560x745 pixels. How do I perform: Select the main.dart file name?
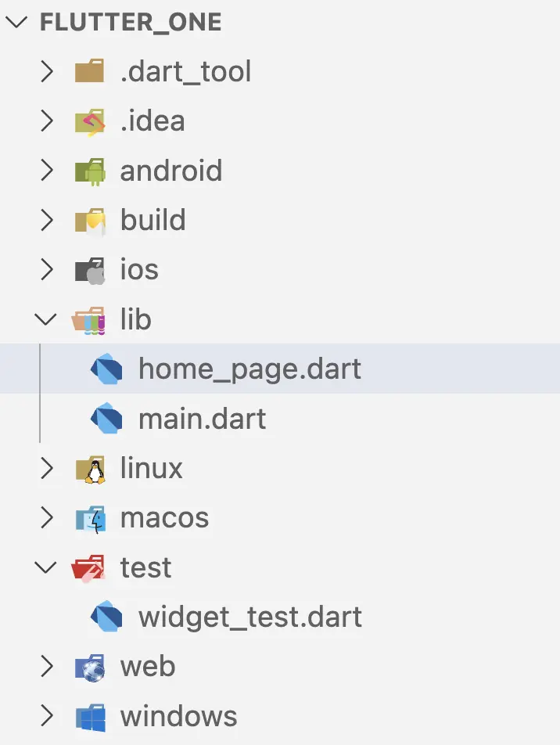point(202,419)
